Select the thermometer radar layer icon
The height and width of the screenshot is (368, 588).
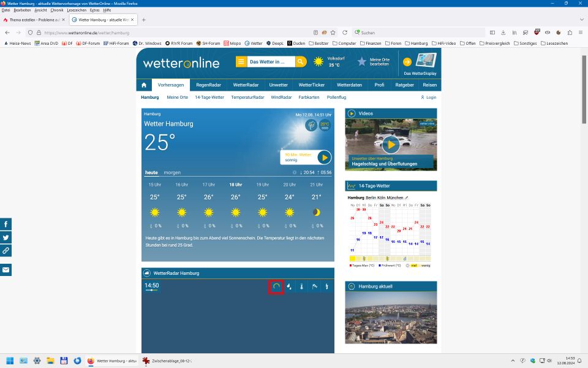301,286
